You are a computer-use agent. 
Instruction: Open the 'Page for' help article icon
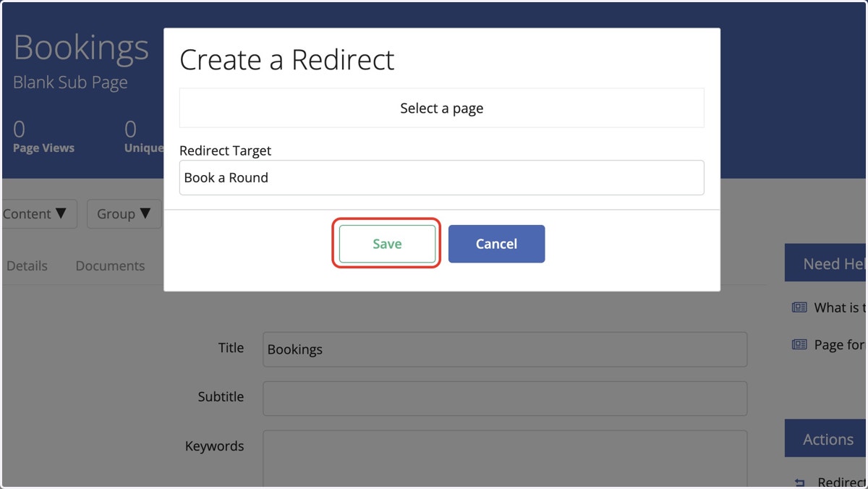pos(799,344)
